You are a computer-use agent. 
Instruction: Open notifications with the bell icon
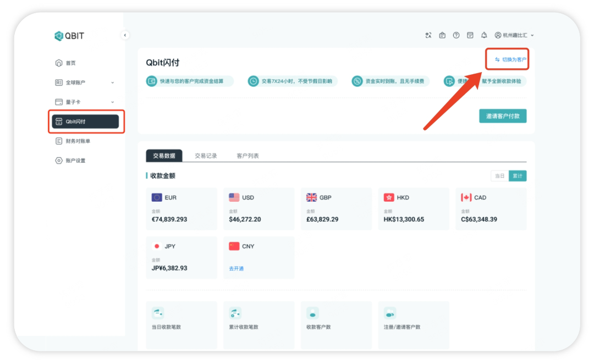[484, 35]
